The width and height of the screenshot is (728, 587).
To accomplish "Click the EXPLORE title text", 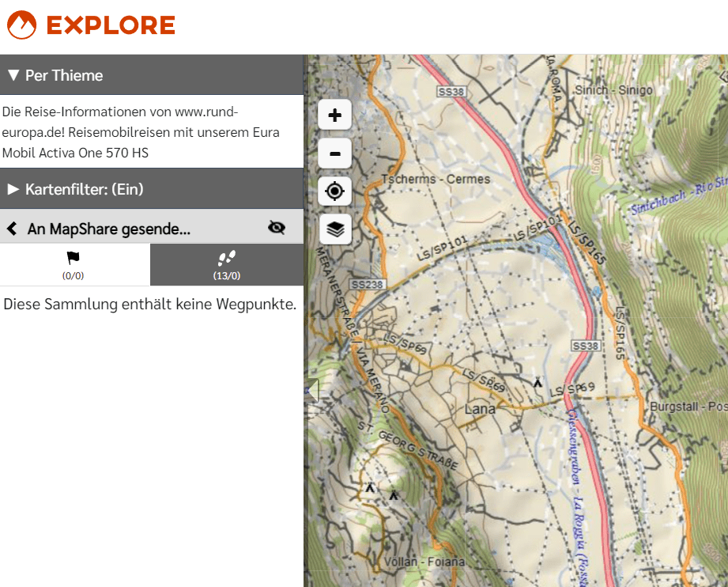I will 111,25.
